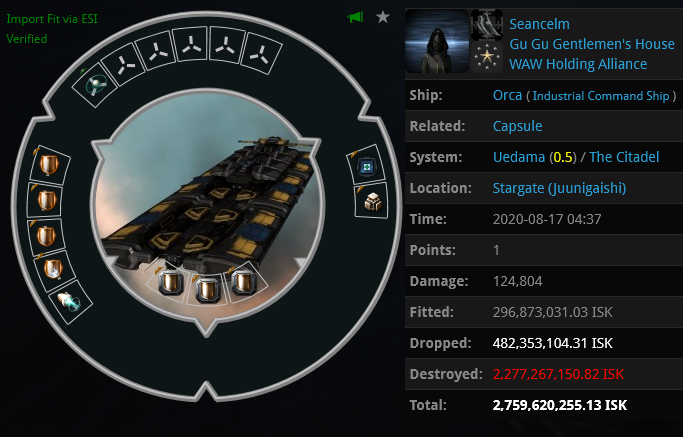Open the Uedama system link
The width and height of the screenshot is (683, 437).
pyautogui.click(x=519, y=157)
